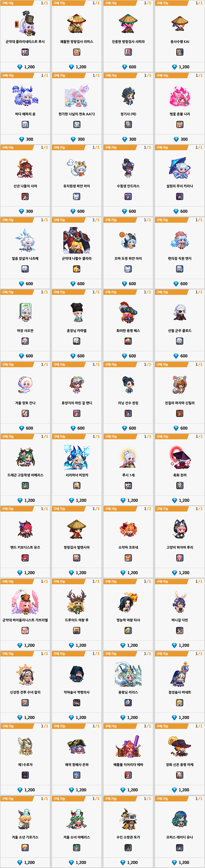The image size is (205, 868).
Task: Click the 군악대 클라리네티스트 루시 costume sprite
Action: [25, 23]
